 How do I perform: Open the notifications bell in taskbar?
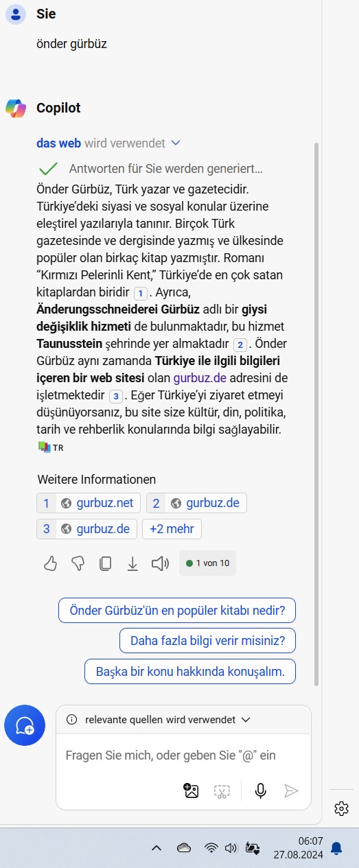(336, 849)
